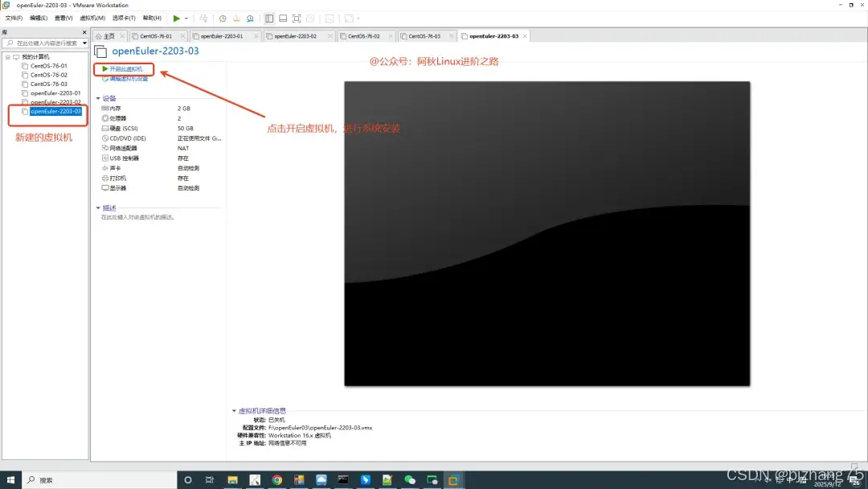Viewport: 868px width, 489px height.
Task: Open the 查看(V) menu
Action: [x=63, y=18]
